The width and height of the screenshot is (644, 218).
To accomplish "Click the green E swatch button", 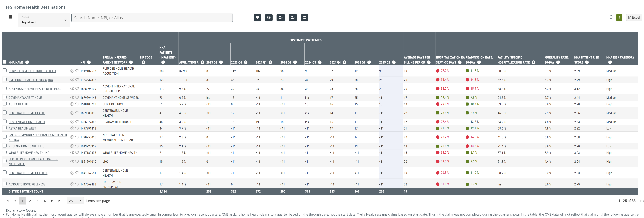I will pyautogui.click(x=619, y=17).
